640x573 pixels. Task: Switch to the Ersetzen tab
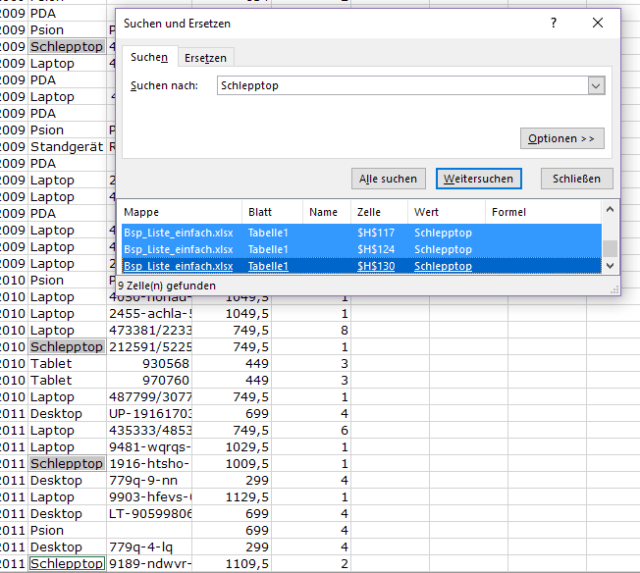[206, 58]
